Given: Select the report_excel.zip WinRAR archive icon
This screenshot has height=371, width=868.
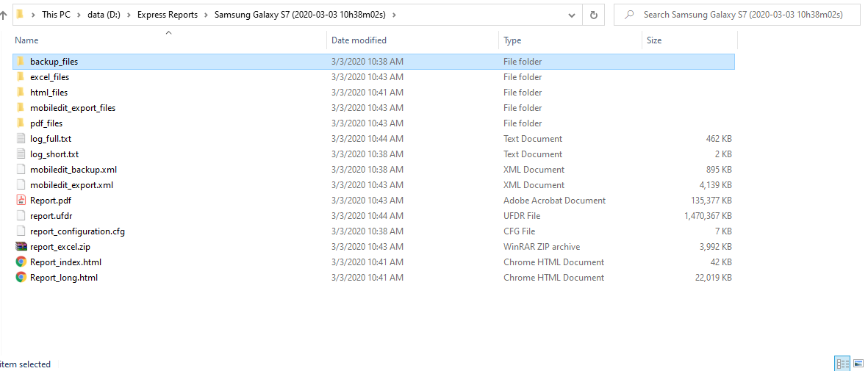Looking at the screenshot, I should point(21,247).
